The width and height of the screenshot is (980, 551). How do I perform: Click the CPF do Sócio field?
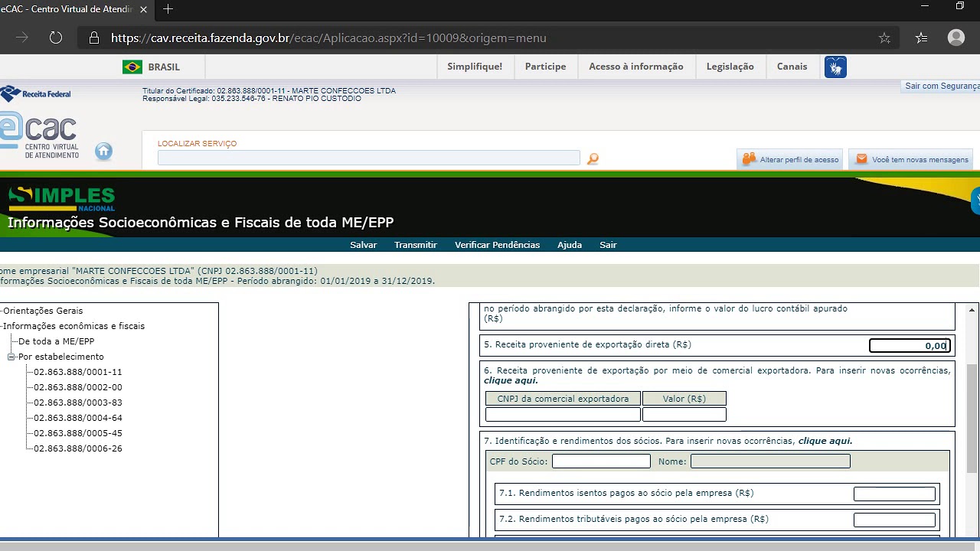pos(601,461)
